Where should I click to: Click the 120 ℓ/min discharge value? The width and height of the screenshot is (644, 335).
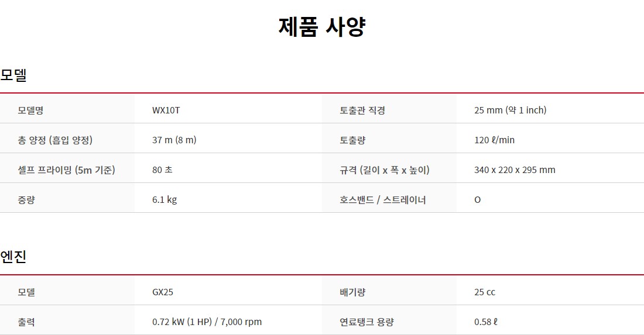pos(494,140)
